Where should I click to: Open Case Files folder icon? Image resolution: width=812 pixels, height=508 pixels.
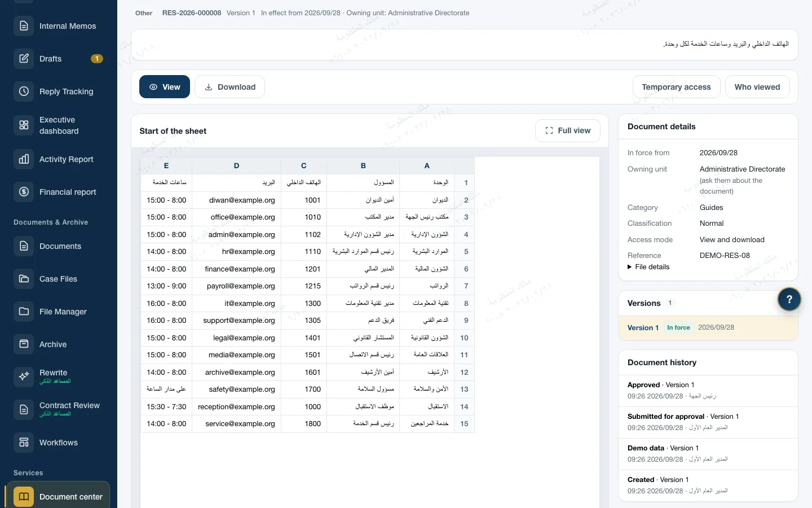pyautogui.click(x=24, y=279)
